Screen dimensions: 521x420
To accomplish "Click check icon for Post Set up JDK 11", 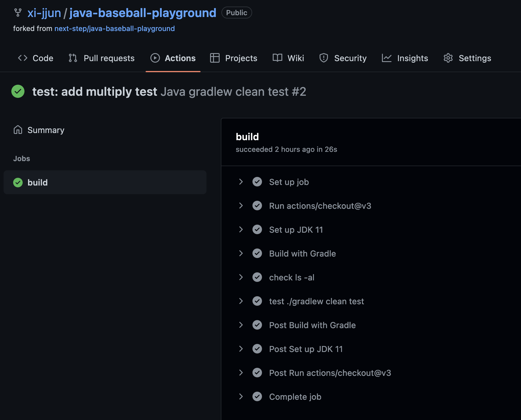I will tap(257, 349).
